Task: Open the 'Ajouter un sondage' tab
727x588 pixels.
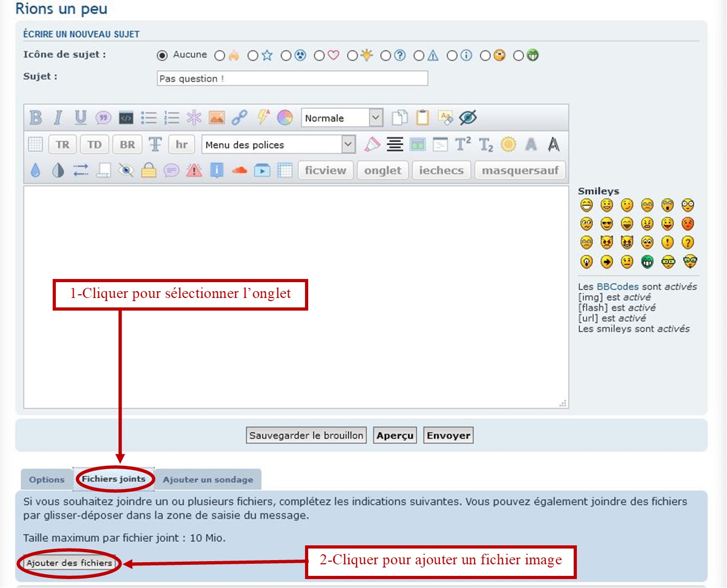Action: pos(208,480)
